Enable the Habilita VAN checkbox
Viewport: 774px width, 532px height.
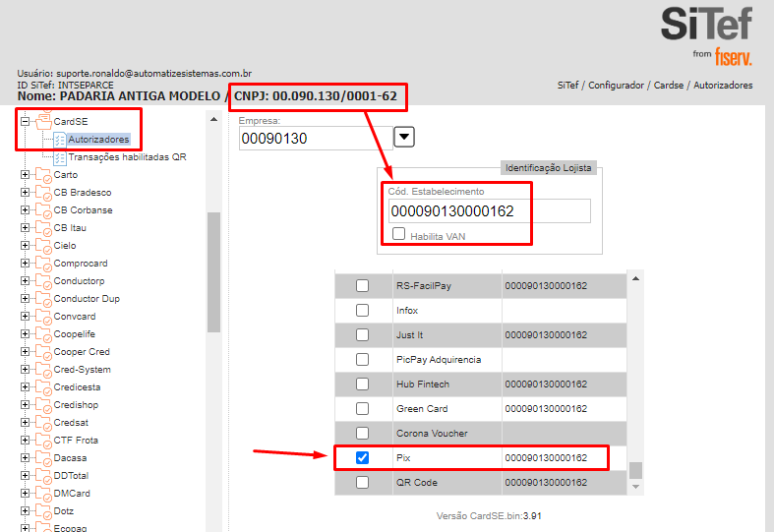click(398, 233)
